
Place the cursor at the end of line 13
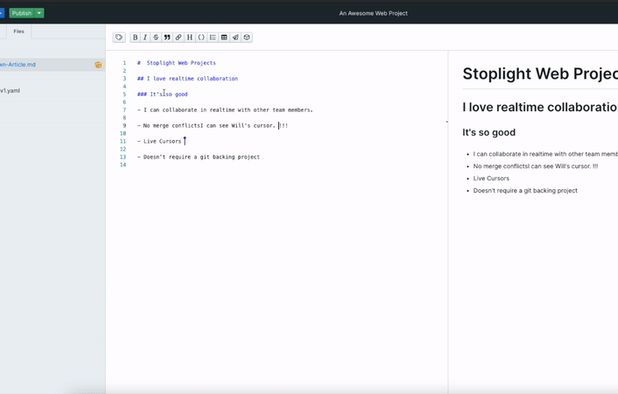tap(260, 157)
